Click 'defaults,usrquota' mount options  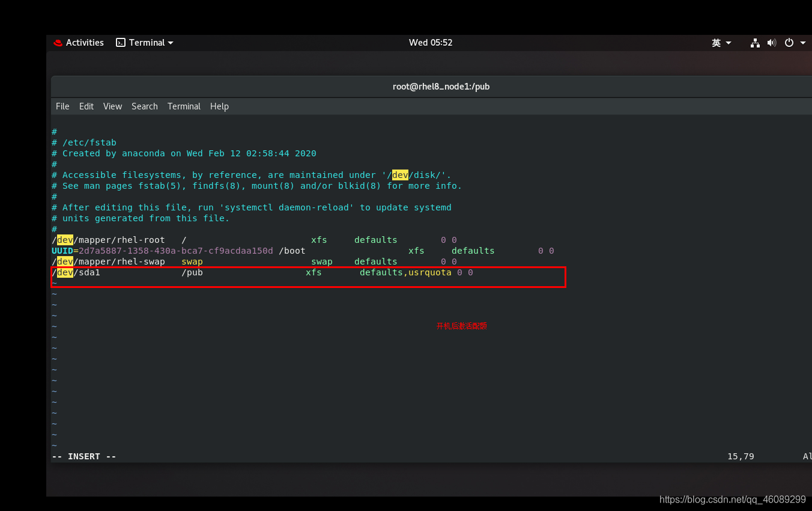pyautogui.click(x=405, y=272)
